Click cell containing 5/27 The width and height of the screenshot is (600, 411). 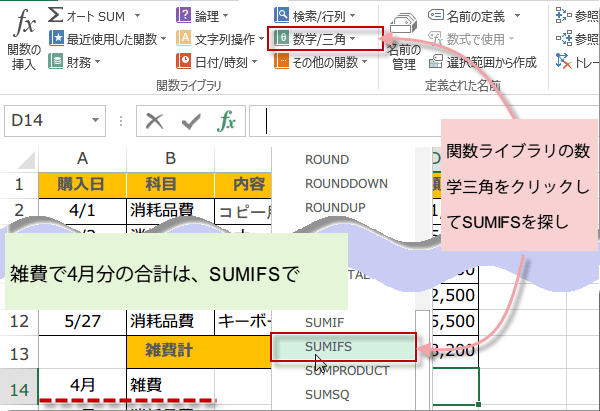pos(82,322)
